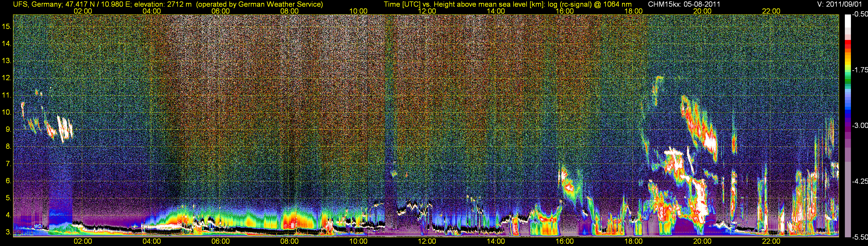This screenshot has height=246, width=868.
Task: Click the '7.' km height axis label
Action: point(8,164)
